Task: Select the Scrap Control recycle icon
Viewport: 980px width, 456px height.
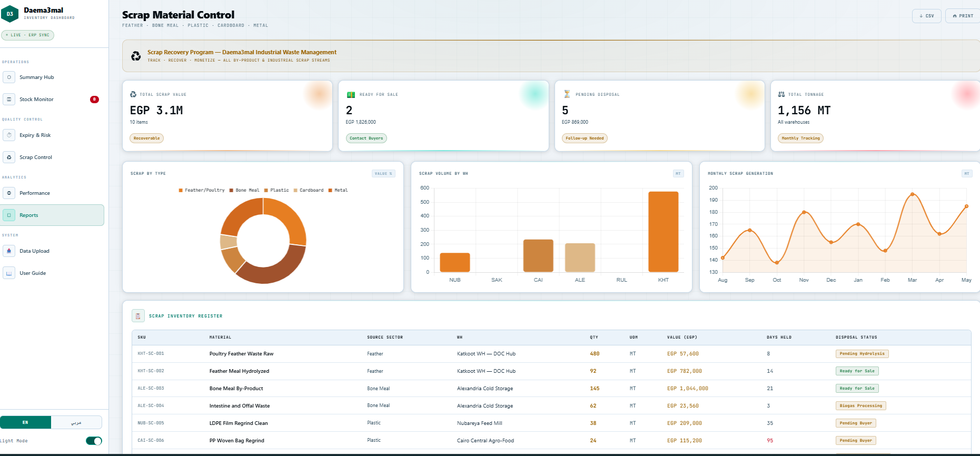Action: [x=9, y=157]
